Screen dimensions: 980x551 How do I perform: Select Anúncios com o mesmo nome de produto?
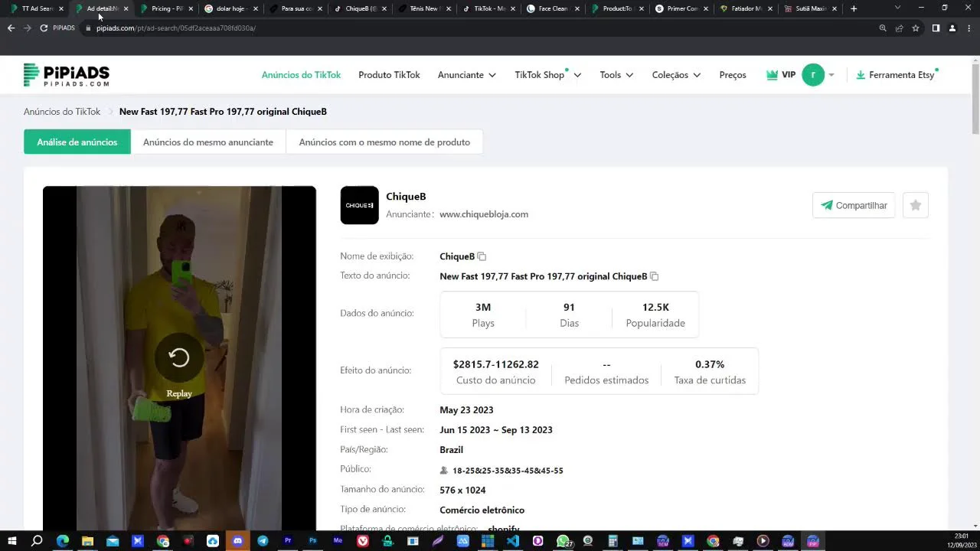384,142
